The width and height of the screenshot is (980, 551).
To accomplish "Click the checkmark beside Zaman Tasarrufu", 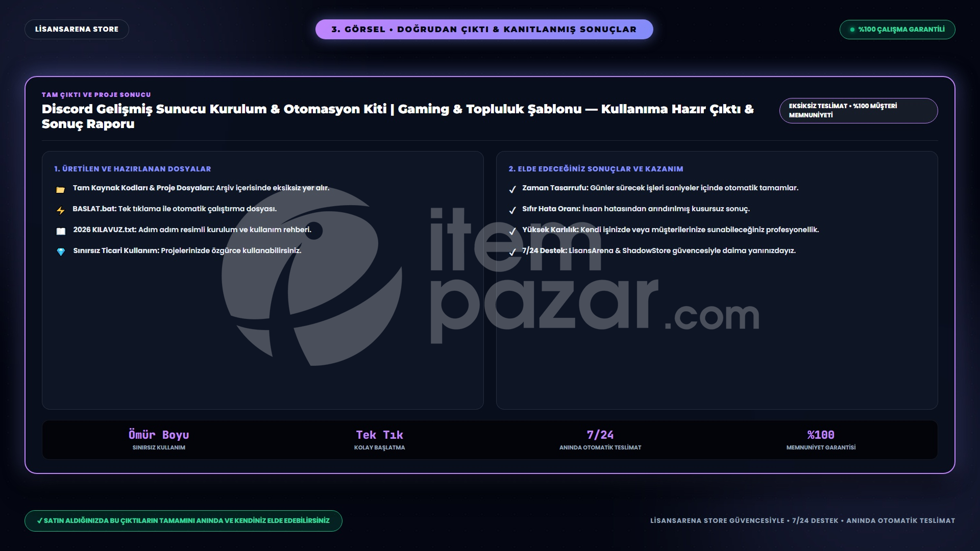I will [512, 189].
